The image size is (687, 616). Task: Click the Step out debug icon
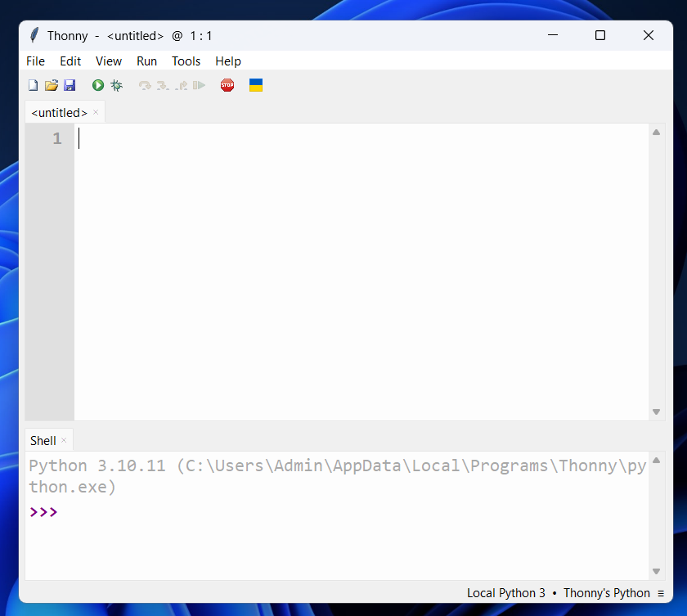[182, 85]
